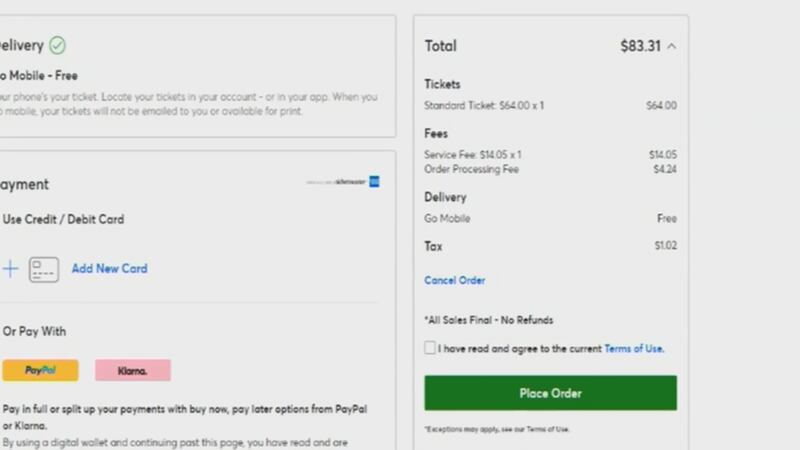The height and width of the screenshot is (450, 800).
Task: Click the credit card outline icon
Action: point(44,269)
